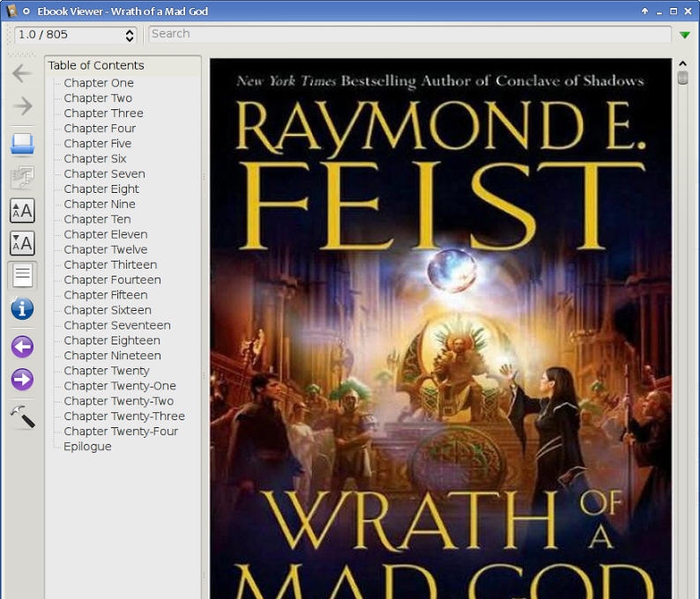Jump to Chapter One
This screenshot has width=700, height=599.
click(99, 83)
